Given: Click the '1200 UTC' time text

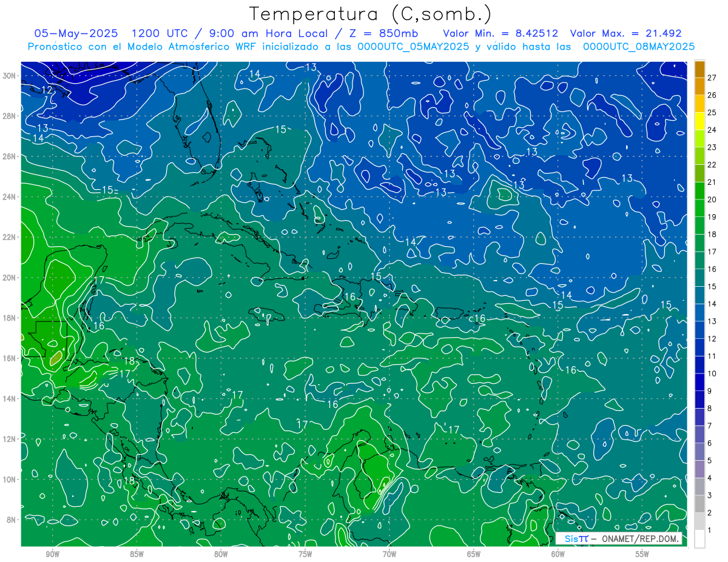Looking at the screenshot, I should pos(160,33).
